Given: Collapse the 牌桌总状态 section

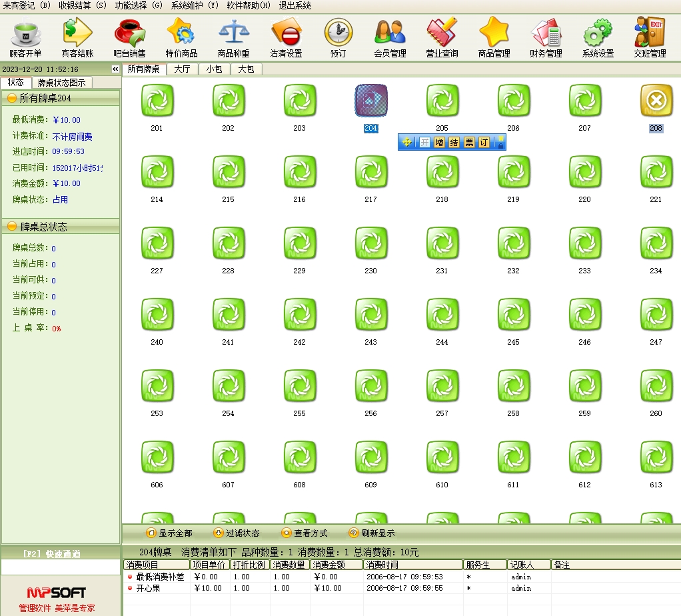Looking at the screenshot, I should click(12, 227).
